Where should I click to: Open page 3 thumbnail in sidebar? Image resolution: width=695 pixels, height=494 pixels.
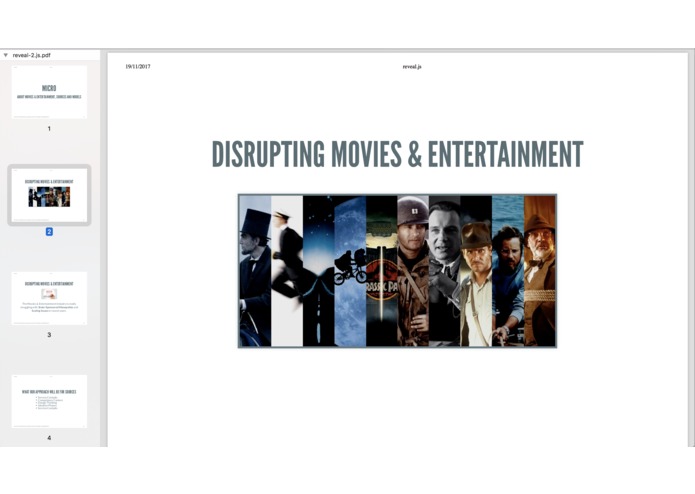point(49,298)
